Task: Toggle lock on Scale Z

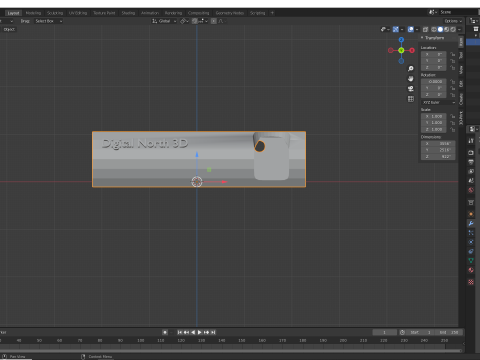Action: (x=452, y=129)
